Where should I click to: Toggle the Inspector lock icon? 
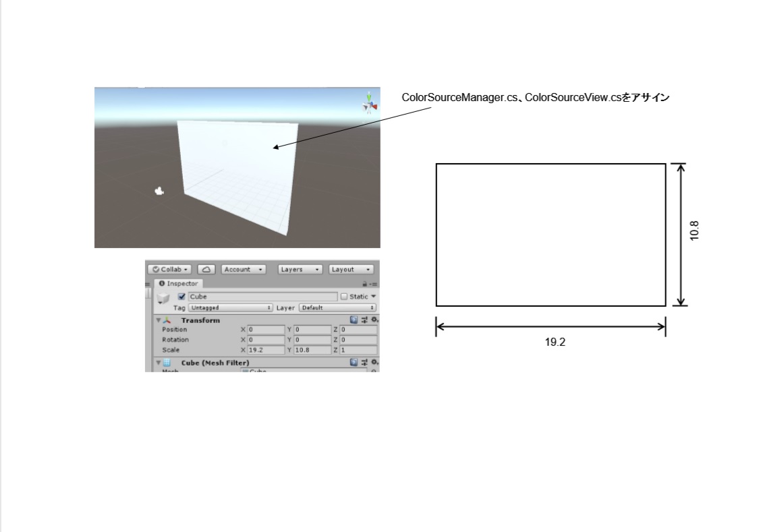364,284
